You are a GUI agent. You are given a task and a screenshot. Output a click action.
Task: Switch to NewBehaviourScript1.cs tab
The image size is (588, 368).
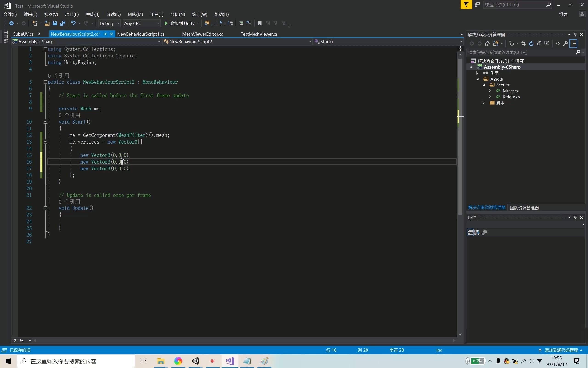point(141,34)
